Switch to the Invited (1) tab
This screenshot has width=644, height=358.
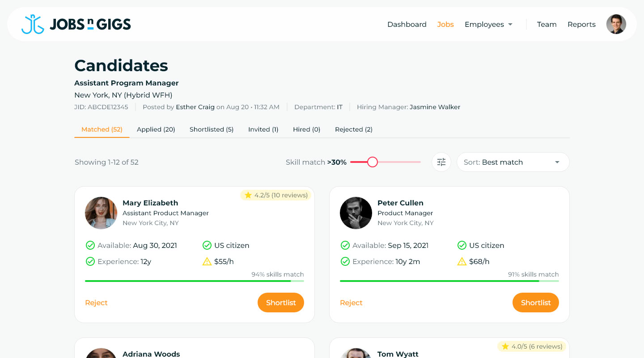click(263, 129)
